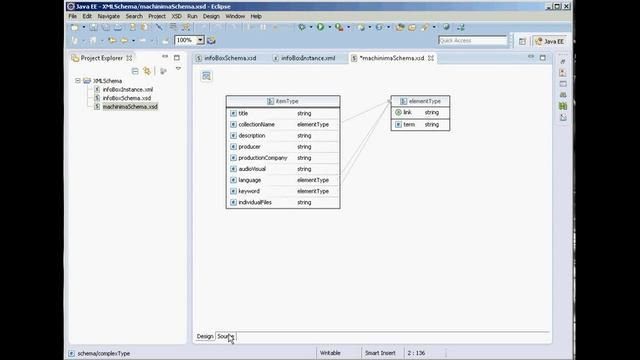The width and height of the screenshot is (640, 360).
Task: Switch to infoBoxInstance.xml editor tab
Action: [x=304, y=58]
